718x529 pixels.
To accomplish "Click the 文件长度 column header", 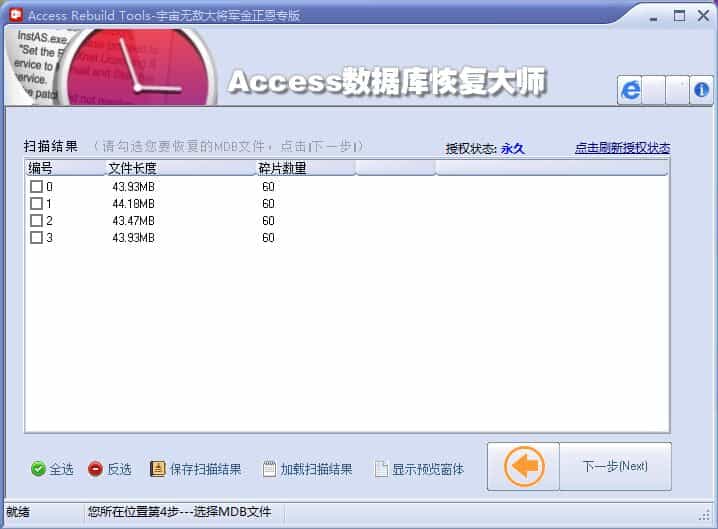I will pos(180,168).
